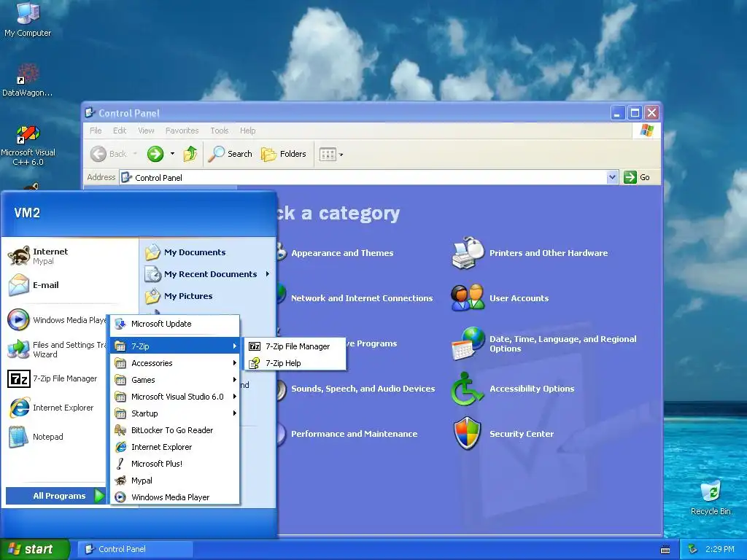Open Network and Internet Connections category
Viewport: 747px width, 560px height.
click(x=362, y=298)
